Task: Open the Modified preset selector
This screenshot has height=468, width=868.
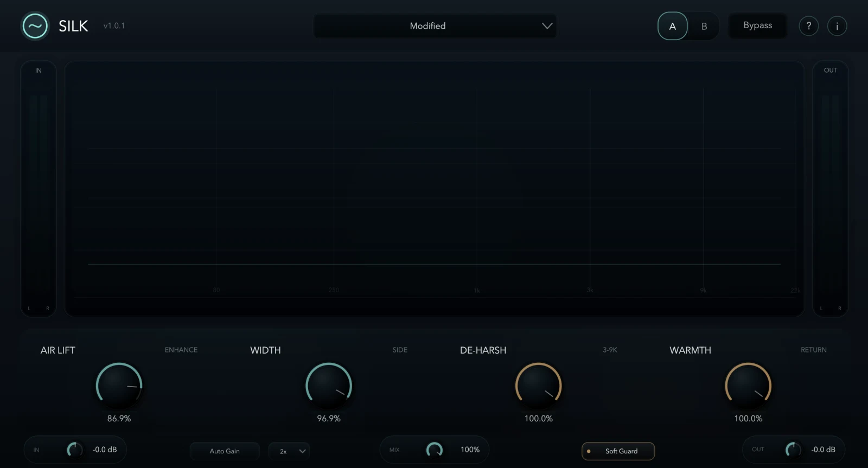Action: 435,26
